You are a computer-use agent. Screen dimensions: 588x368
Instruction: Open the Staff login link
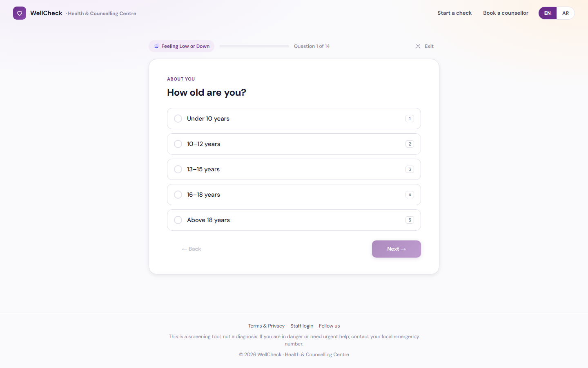click(x=302, y=326)
